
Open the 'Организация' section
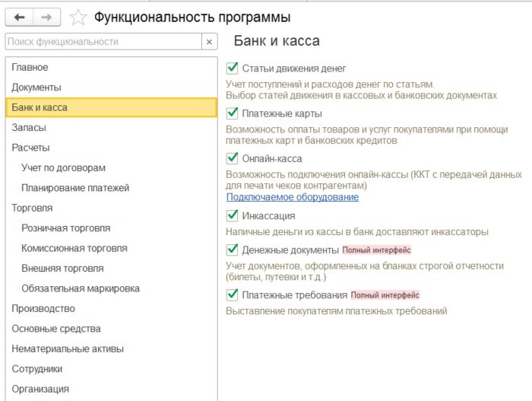[x=111, y=389]
